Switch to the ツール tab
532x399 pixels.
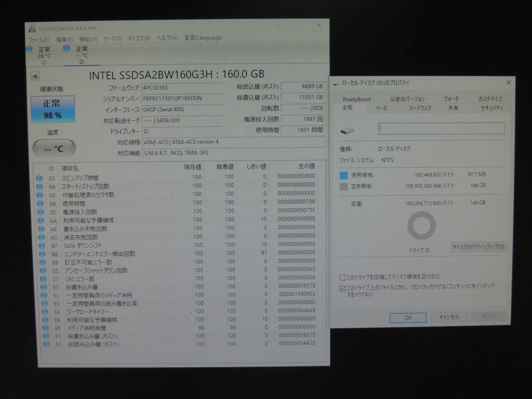[x=381, y=108]
